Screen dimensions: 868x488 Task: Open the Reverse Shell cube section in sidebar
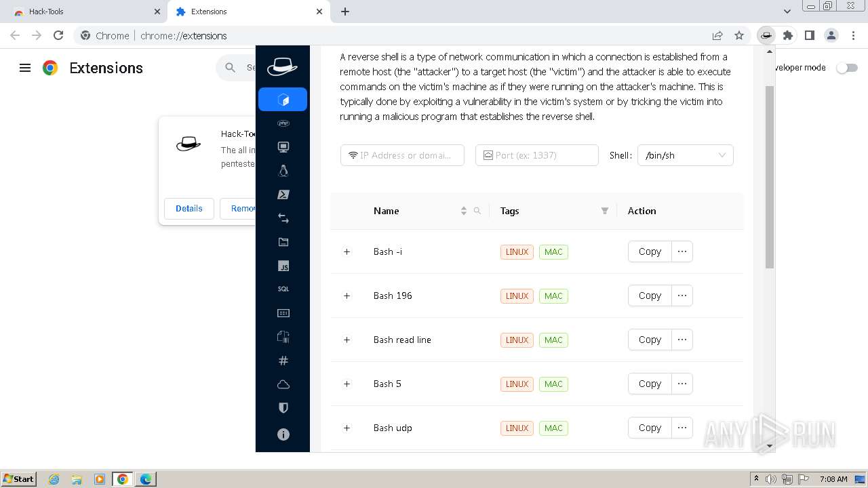point(283,100)
